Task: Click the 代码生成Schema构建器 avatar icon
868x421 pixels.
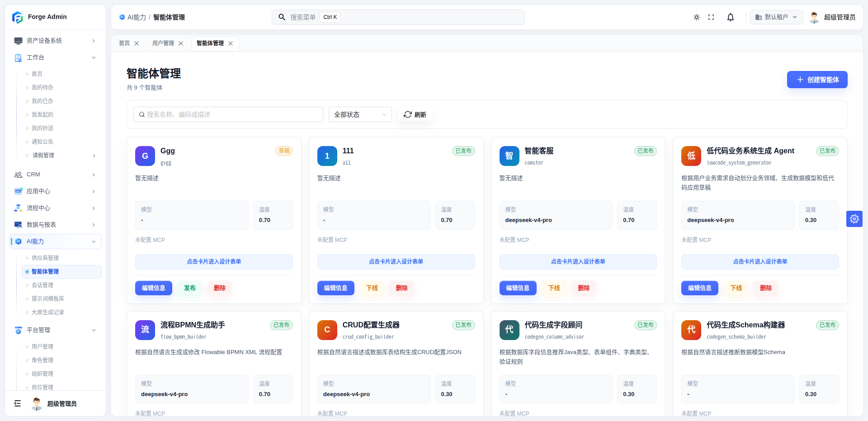Action: pyautogui.click(x=691, y=330)
